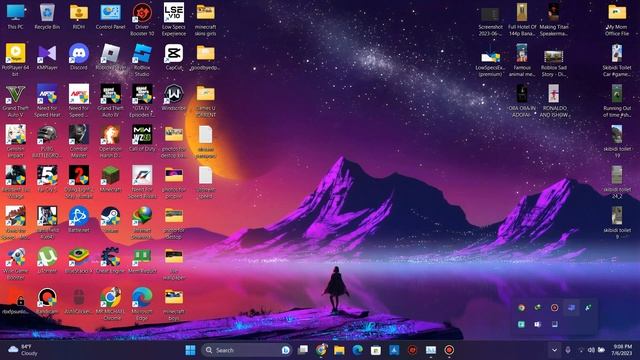Click the microphone icon in system tray
The height and width of the screenshot is (360, 640).
568,350
